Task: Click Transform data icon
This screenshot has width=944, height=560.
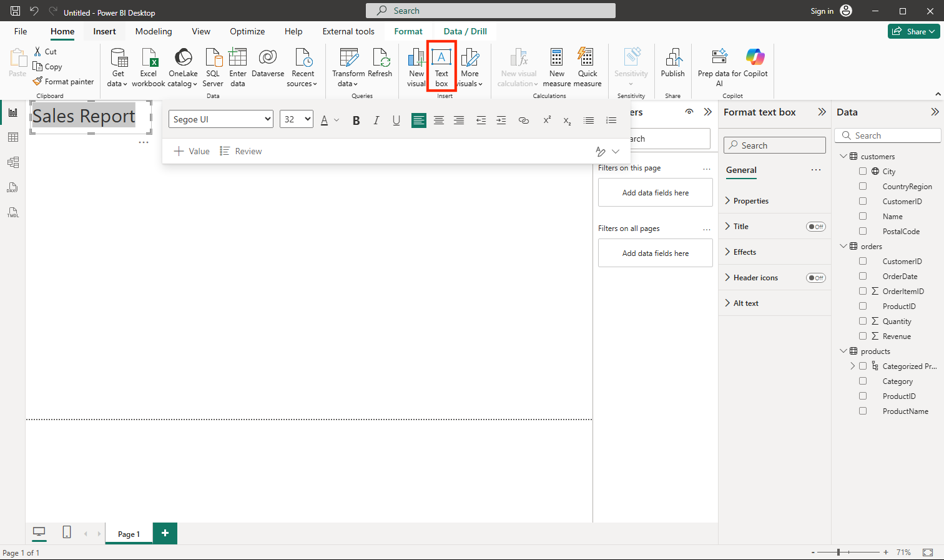Action: pos(349,57)
